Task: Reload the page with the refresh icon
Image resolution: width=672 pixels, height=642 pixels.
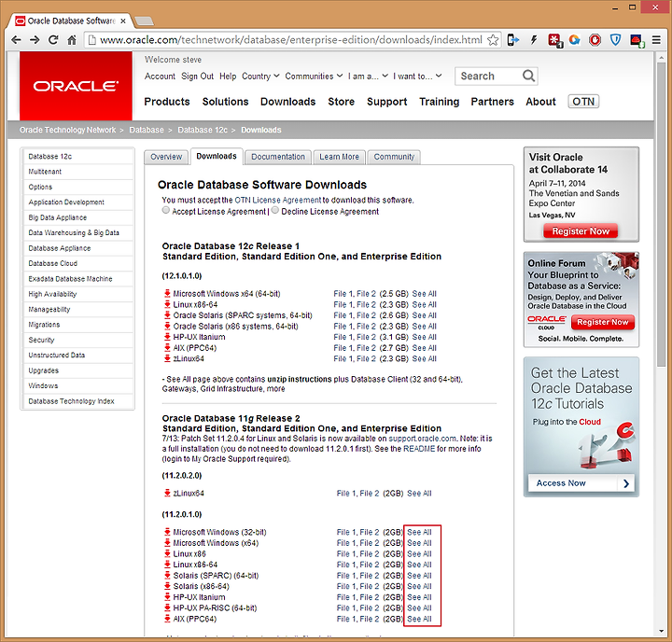Action: coord(52,40)
